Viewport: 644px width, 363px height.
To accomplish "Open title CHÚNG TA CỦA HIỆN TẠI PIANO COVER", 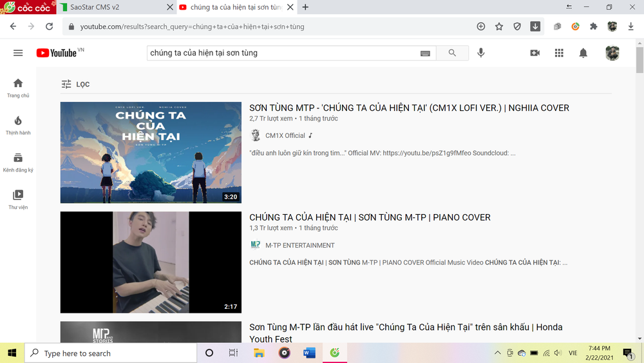I will 370,217.
